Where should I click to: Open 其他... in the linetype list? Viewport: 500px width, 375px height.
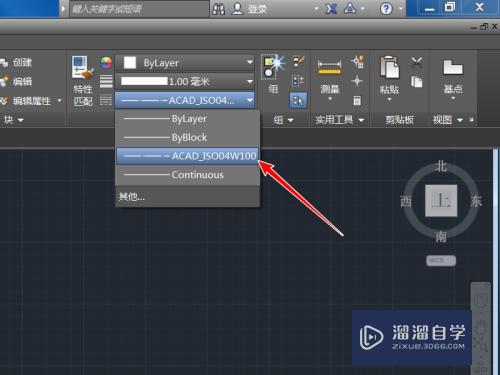188,197
